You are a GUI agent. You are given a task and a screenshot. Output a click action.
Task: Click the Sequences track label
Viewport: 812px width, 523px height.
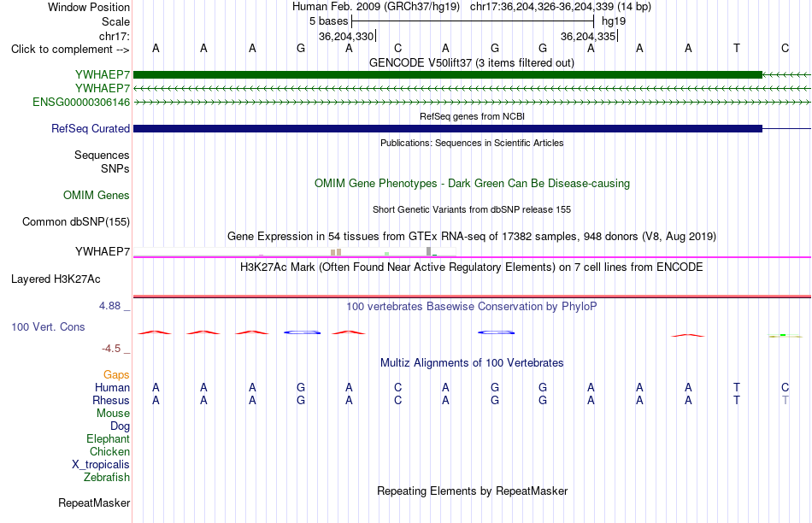[102, 155]
